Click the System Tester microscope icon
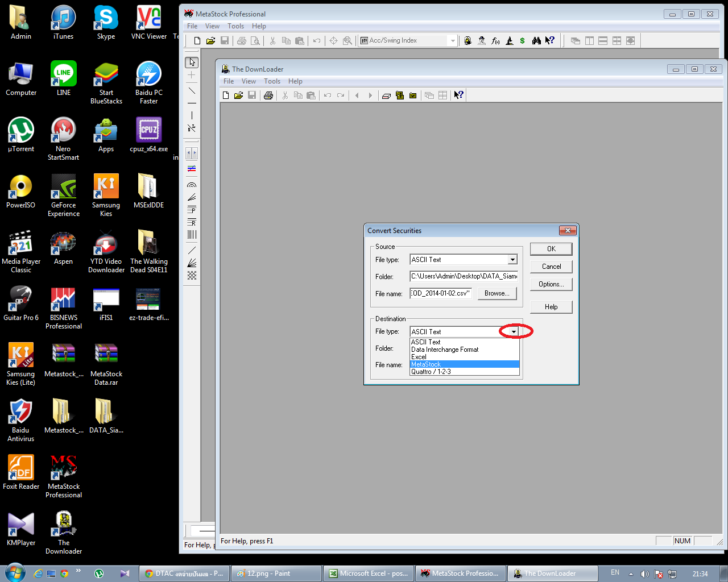Image resolution: width=728 pixels, height=582 pixels. click(510, 40)
